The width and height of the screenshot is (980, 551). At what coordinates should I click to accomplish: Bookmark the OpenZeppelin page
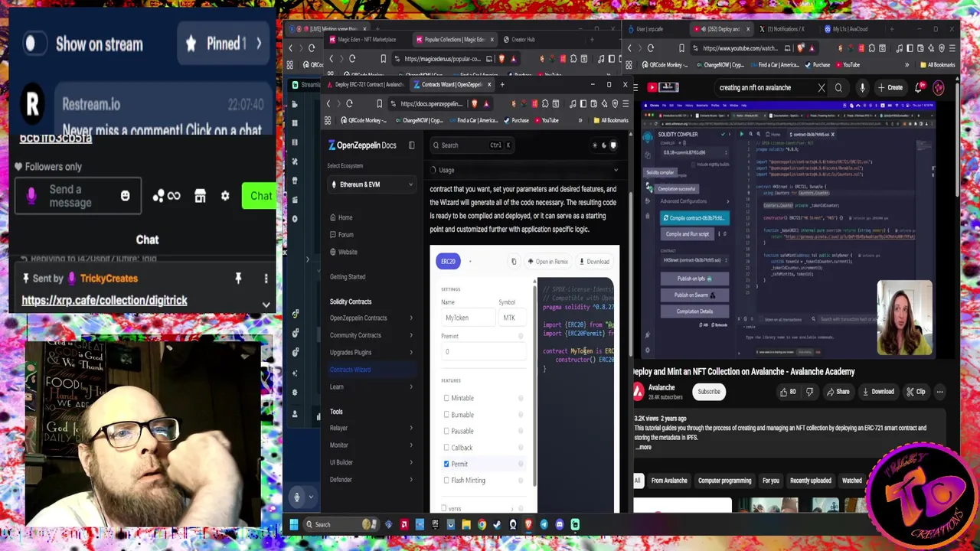[x=379, y=104]
